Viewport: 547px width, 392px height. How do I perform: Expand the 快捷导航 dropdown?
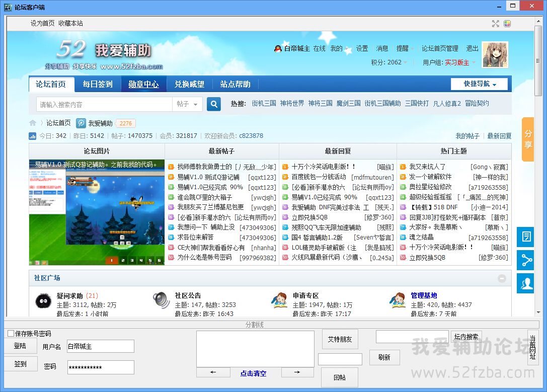(x=480, y=84)
